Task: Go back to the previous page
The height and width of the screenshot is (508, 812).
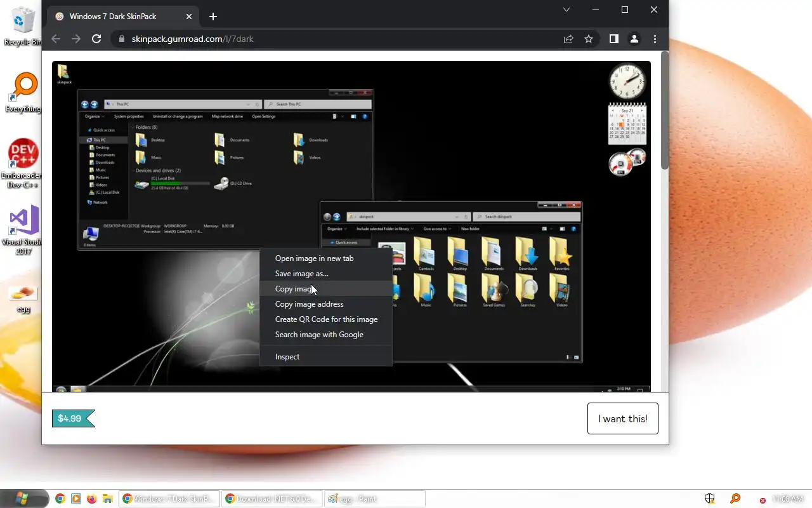Action: [56, 39]
